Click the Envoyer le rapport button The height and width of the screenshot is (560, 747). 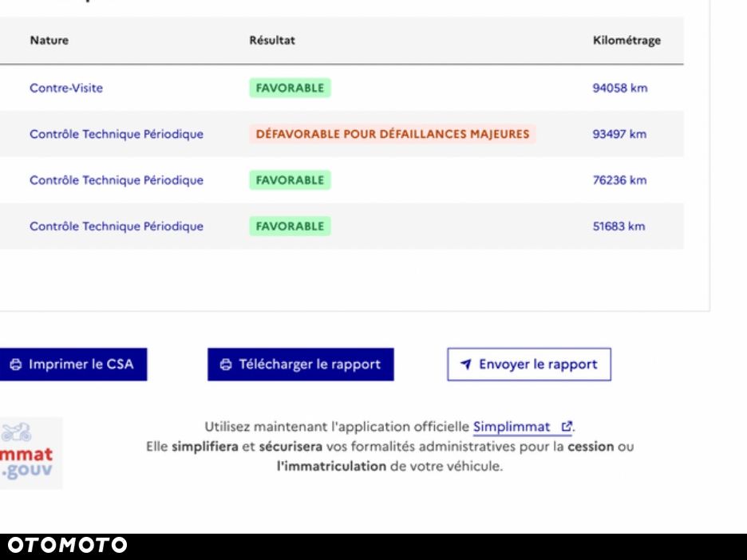coord(529,365)
